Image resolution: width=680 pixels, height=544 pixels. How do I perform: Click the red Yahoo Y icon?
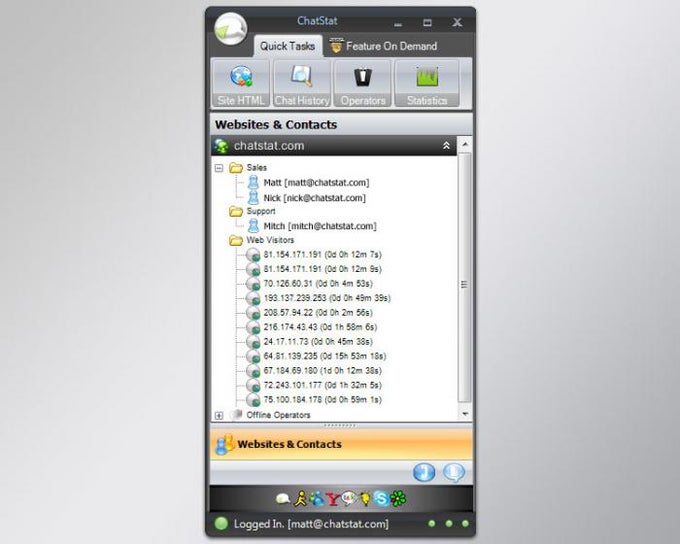pyautogui.click(x=333, y=499)
